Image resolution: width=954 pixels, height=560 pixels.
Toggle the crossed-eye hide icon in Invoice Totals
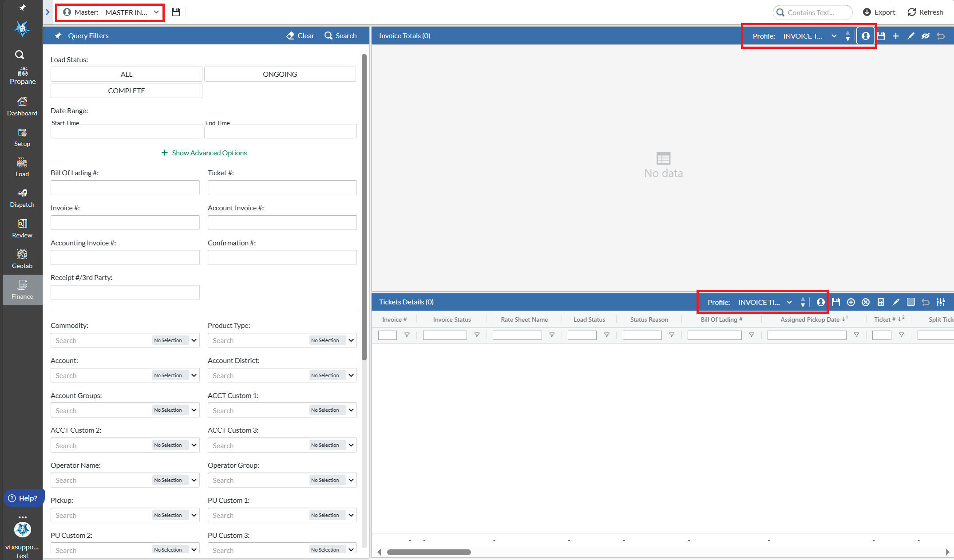926,36
